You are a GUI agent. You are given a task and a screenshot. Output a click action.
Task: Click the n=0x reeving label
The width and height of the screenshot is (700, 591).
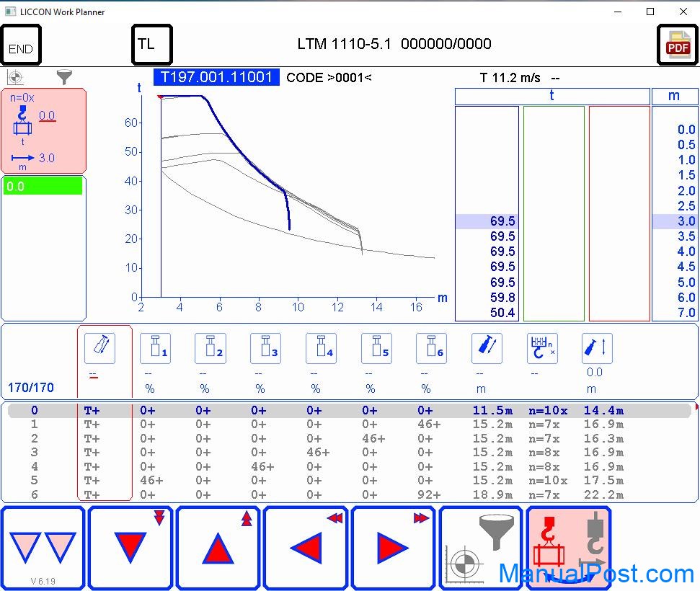pyautogui.click(x=22, y=98)
